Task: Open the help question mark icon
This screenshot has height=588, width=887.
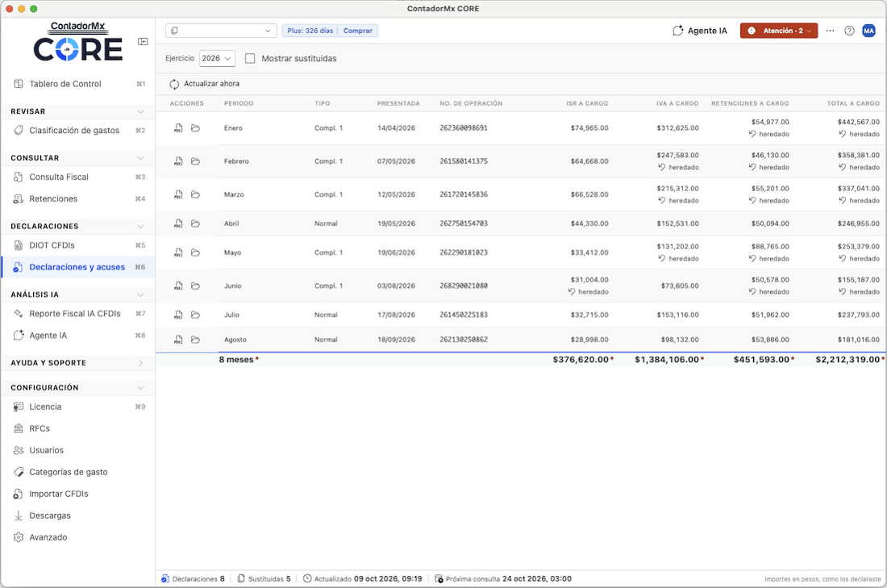Action: pos(849,31)
